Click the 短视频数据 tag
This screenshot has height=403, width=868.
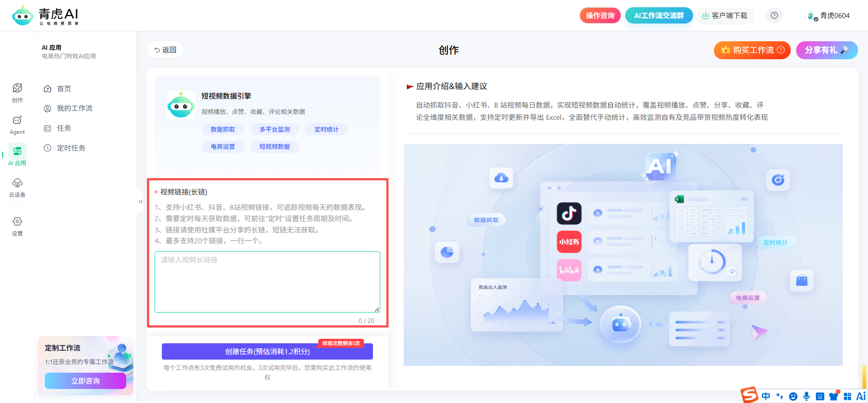coord(275,147)
